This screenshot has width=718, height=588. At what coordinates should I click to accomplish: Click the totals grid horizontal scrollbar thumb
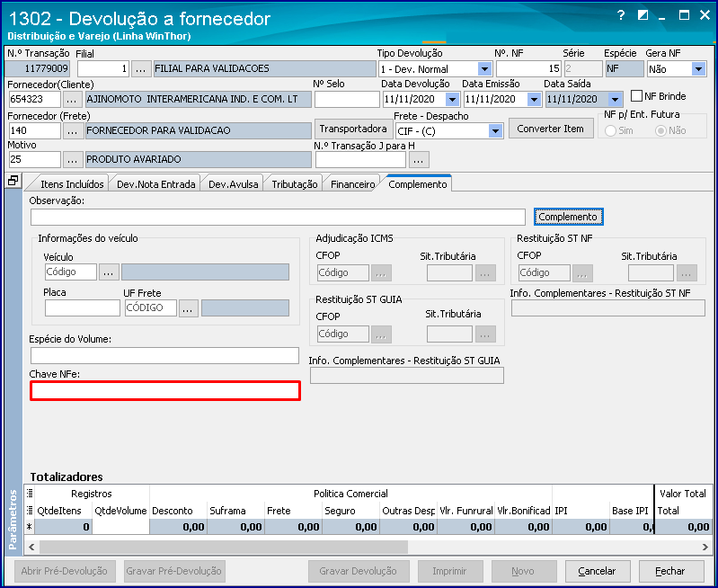click(x=224, y=547)
